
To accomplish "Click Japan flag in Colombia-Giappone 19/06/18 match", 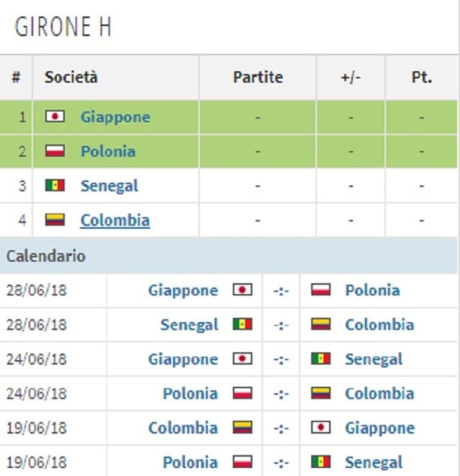I will point(321,428).
